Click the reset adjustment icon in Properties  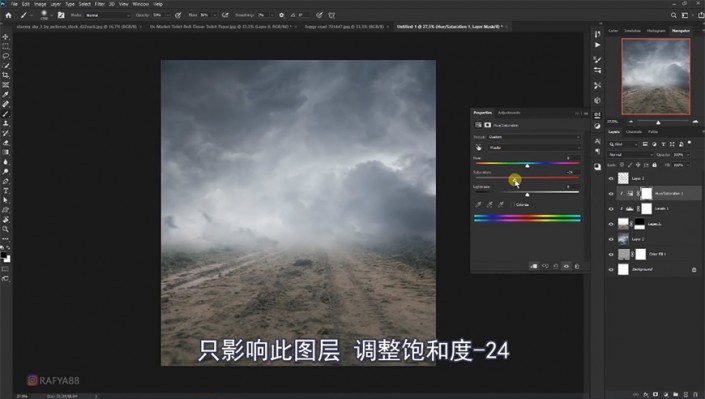click(x=556, y=266)
